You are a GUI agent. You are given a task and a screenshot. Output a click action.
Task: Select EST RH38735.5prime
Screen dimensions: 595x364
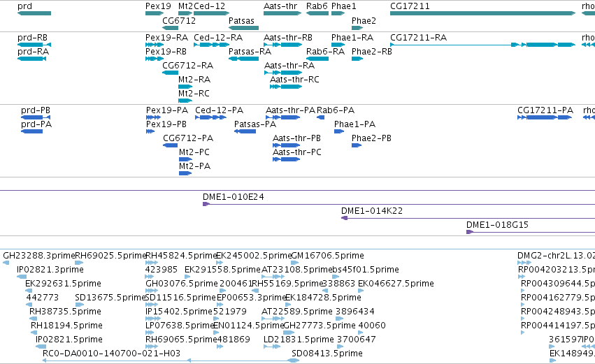click(x=65, y=312)
